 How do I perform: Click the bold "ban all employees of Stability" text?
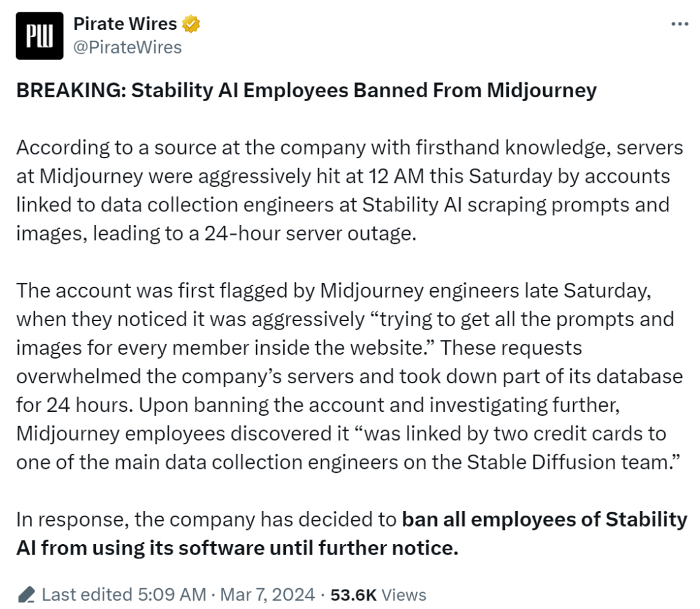pos(544,519)
